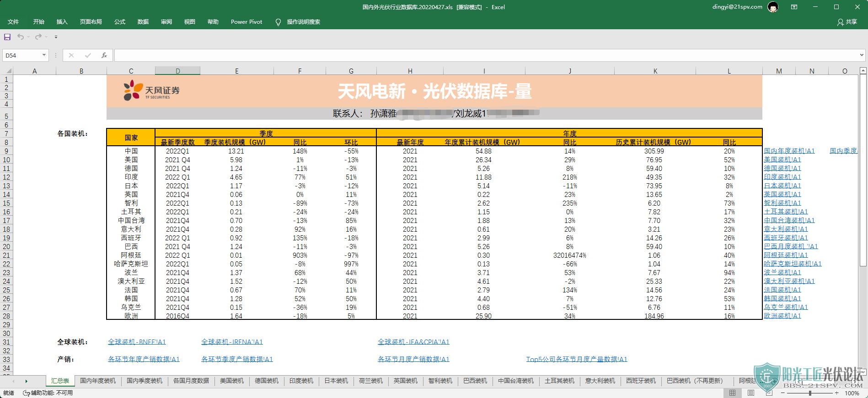Switch to the 各国月度数据 sheet tab
The image size is (868, 398).
click(191, 381)
